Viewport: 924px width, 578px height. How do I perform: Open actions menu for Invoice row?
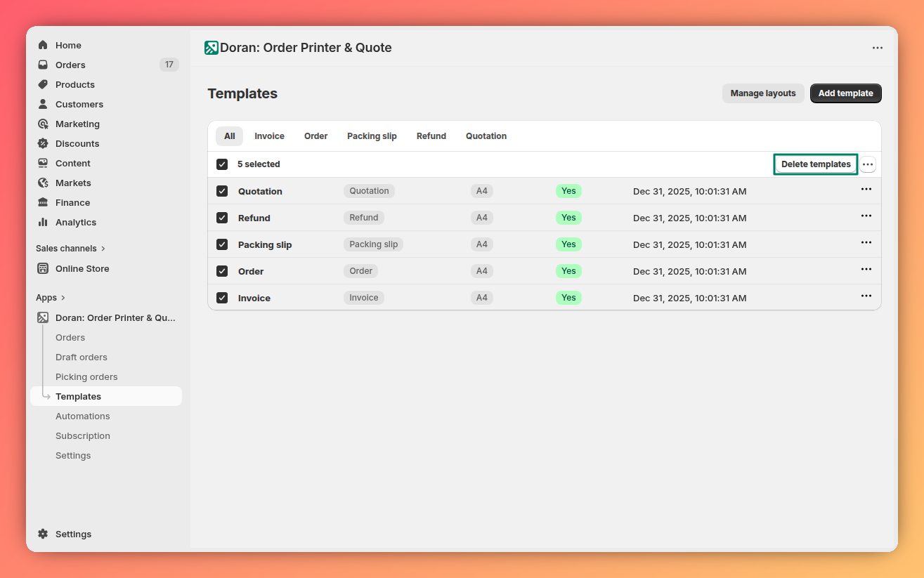pyautogui.click(x=866, y=296)
